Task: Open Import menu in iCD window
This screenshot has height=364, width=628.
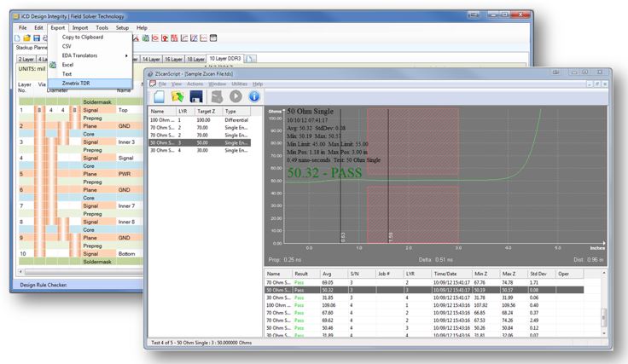Action: 80,27
